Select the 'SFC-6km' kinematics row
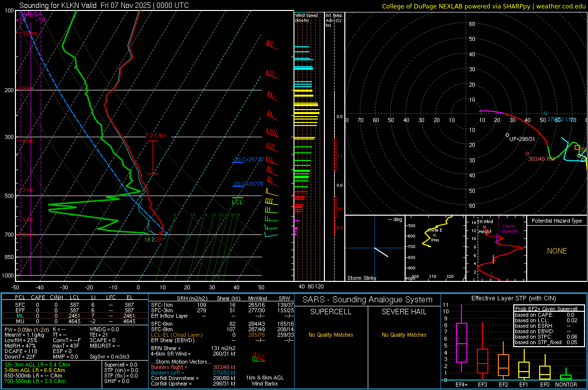This screenshot has width=588, height=390. pyautogui.click(x=222, y=324)
